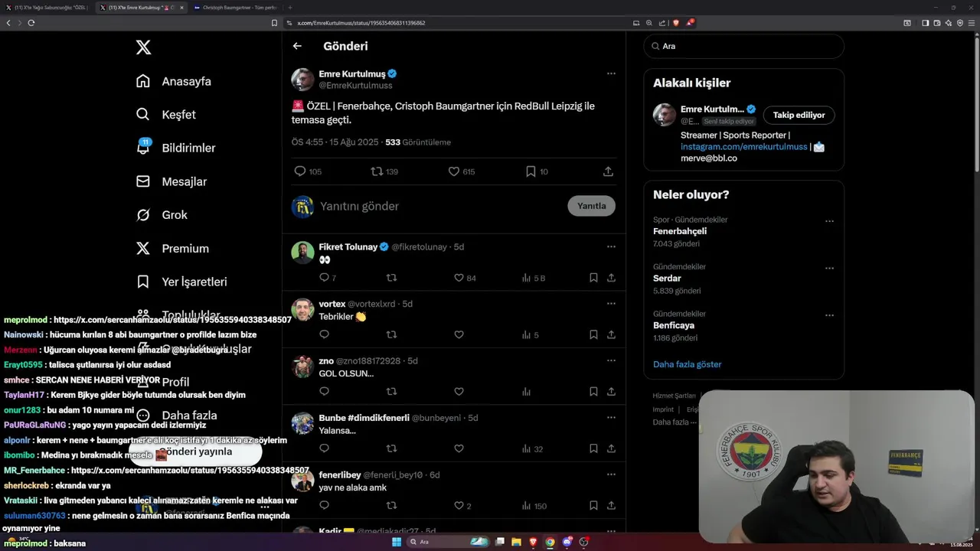Bookmark Fikret Tolunay's reply
The height and width of the screenshot is (551, 980).
click(x=593, y=278)
